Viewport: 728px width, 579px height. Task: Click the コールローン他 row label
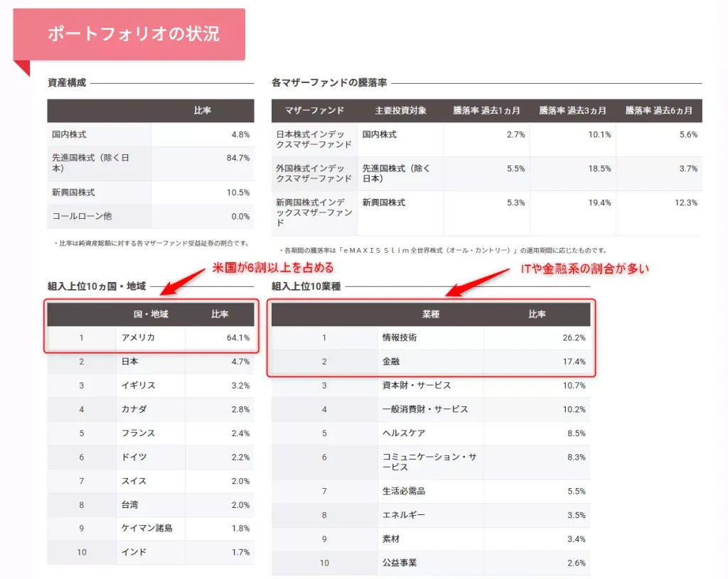[x=82, y=216]
